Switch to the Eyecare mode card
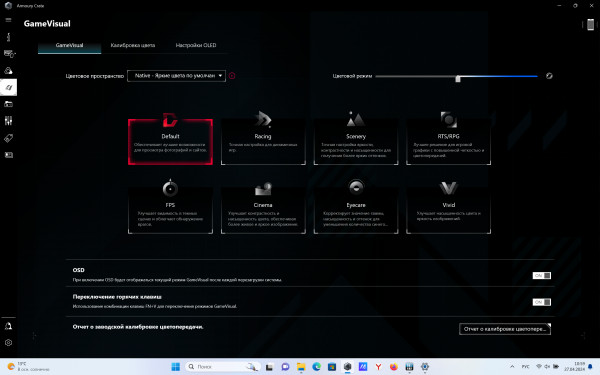Viewport: 600px width, 375px height. pyautogui.click(x=356, y=210)
